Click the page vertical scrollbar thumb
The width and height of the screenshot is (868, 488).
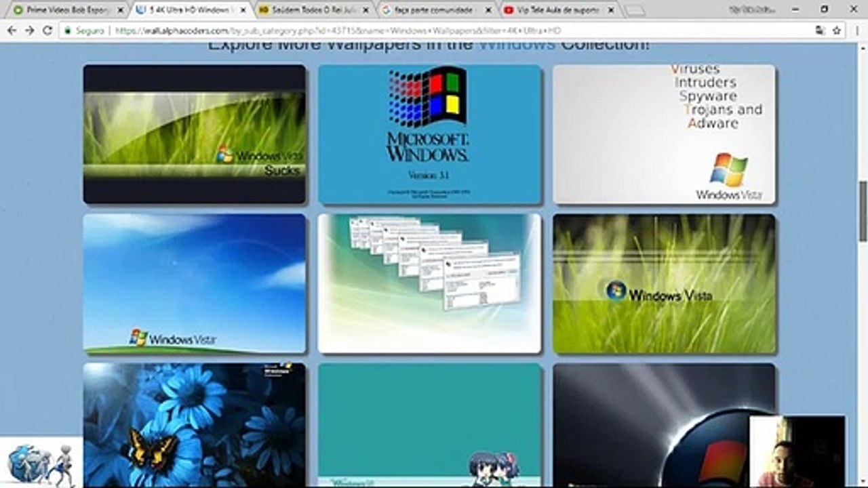tap(863, 211)
